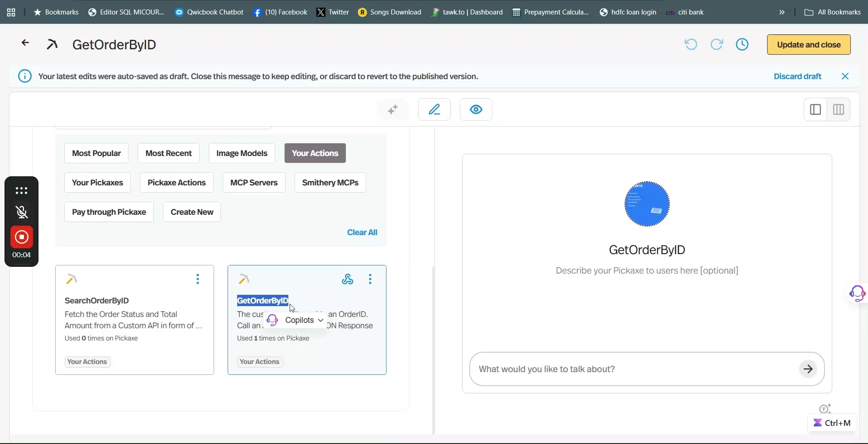Go back with the left arrow
The width and height of the screenshot is (868, 444).
coord(25,43)
